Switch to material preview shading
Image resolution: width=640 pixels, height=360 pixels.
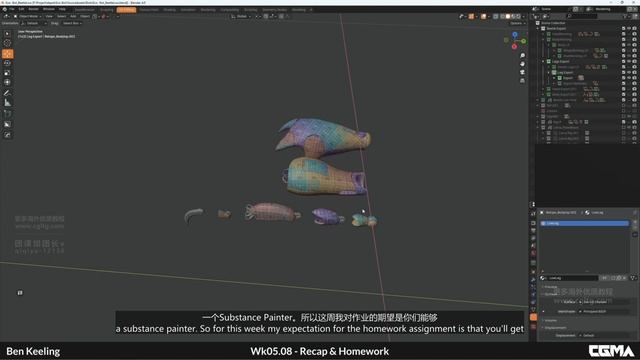[x=513, y=16]
